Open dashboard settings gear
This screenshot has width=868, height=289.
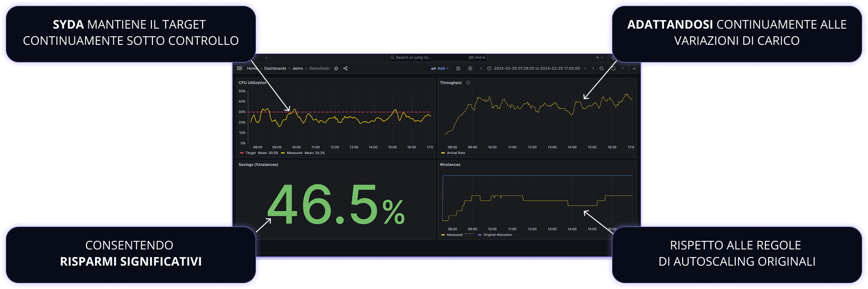[x=470, y=69]
